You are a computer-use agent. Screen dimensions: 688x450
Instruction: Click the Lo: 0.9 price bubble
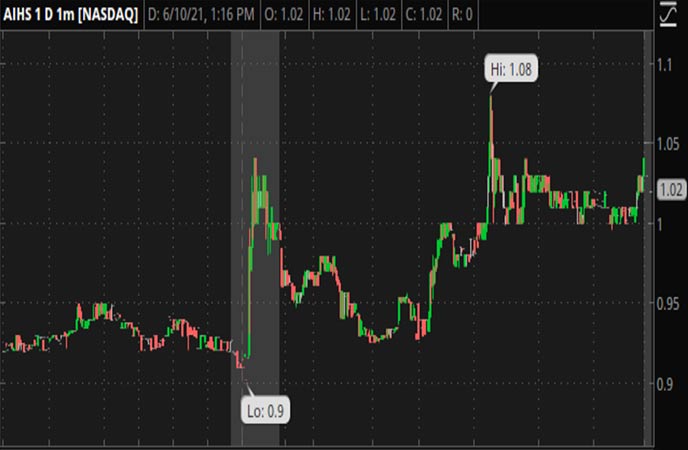pos(265,411)
